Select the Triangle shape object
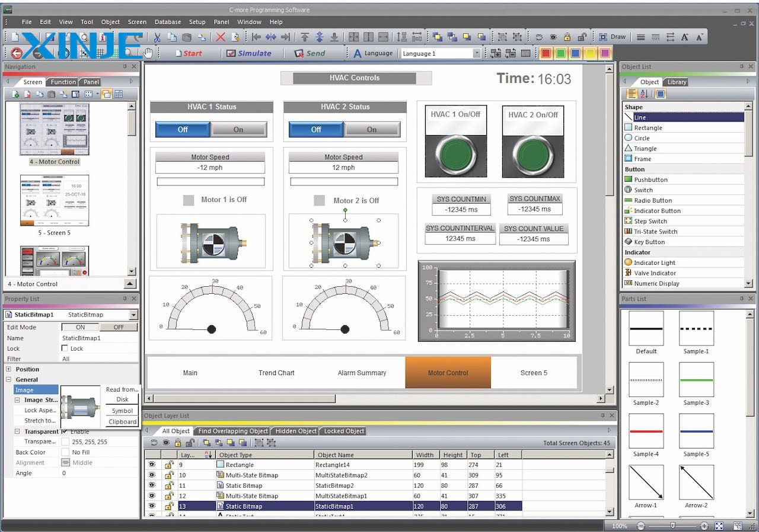Viewport: 759px width, 532px height. (684, 149)
